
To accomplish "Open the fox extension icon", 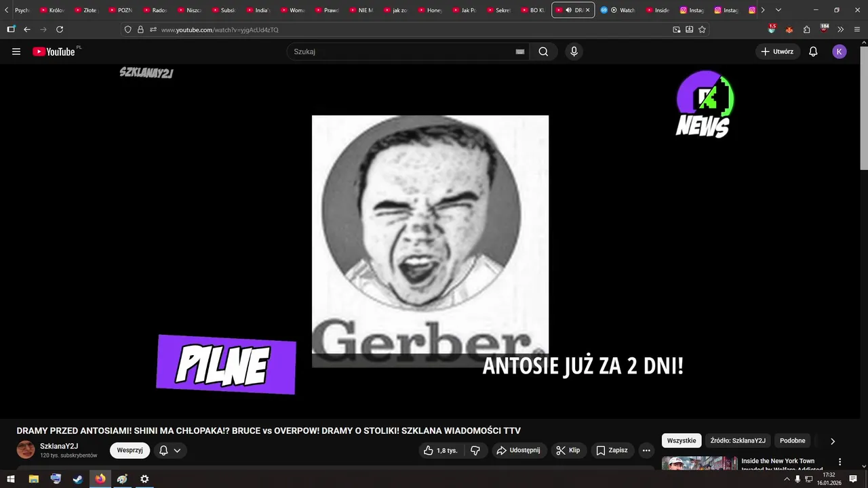I will pyautogui.click(x=789, y=29).
